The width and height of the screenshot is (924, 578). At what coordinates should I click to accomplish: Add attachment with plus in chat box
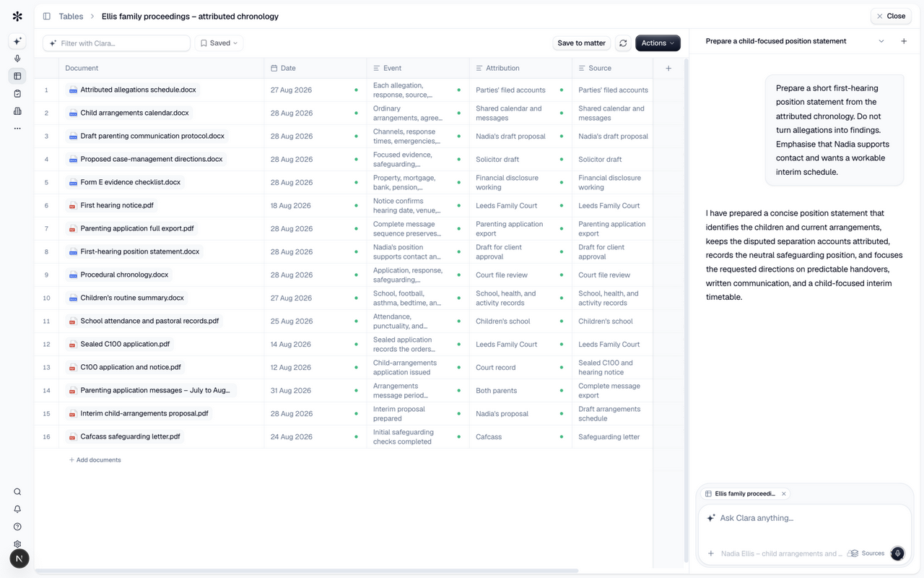pos(710,553)
